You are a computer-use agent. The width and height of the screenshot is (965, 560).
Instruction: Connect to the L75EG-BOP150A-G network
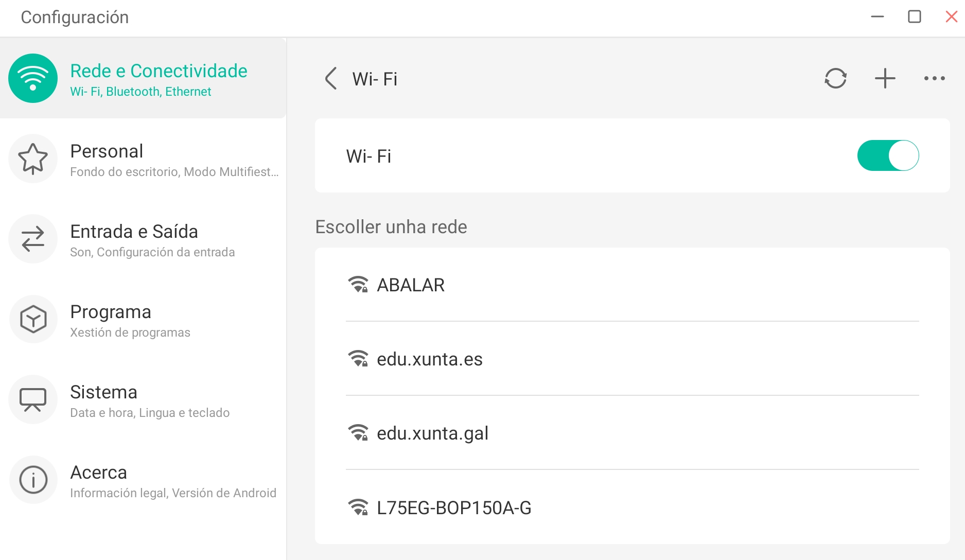coord(454,508)
